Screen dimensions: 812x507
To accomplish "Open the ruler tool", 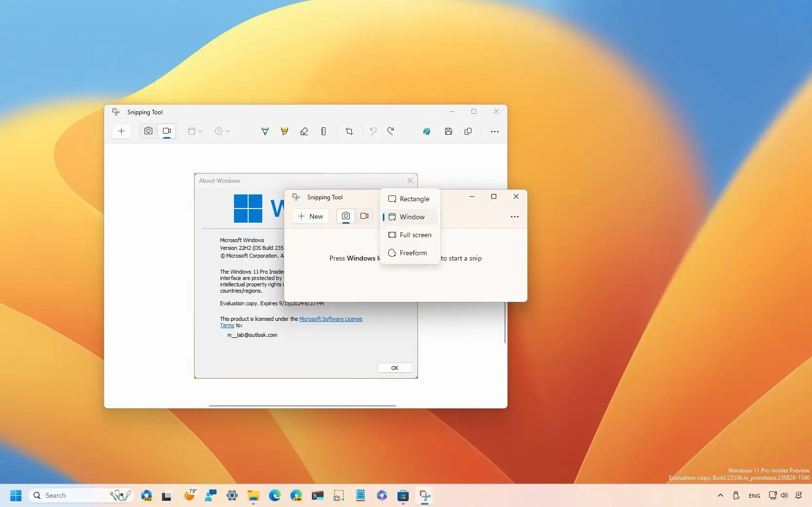I will coord(324,131).
